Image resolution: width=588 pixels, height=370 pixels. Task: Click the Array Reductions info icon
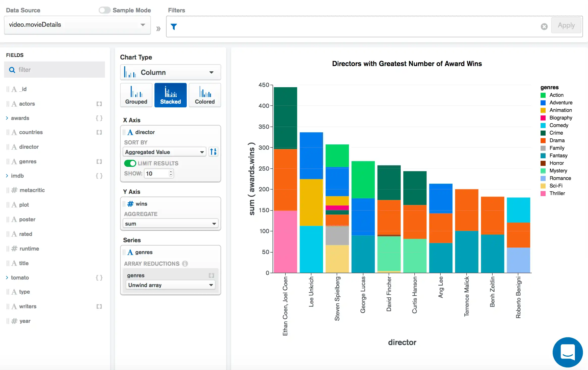click(185, 263)
